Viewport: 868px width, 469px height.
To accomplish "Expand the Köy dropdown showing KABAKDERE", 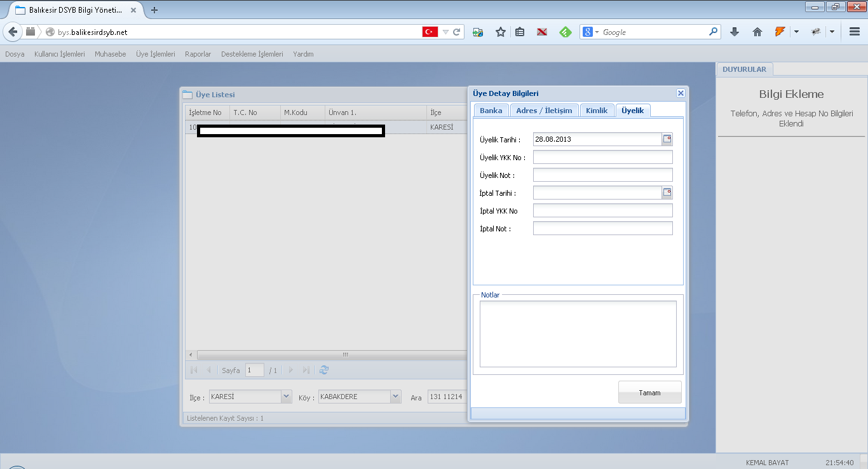I will point(396,397).
